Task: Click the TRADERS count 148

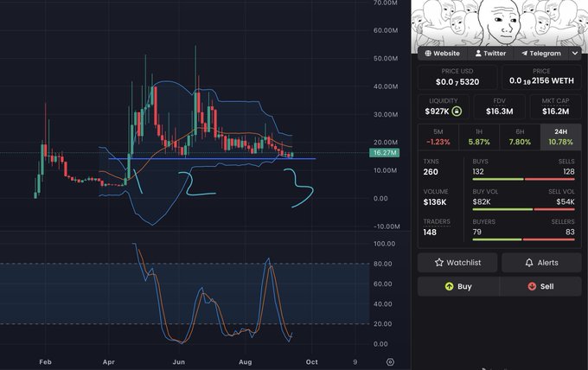Action: (x=430, y=232)
